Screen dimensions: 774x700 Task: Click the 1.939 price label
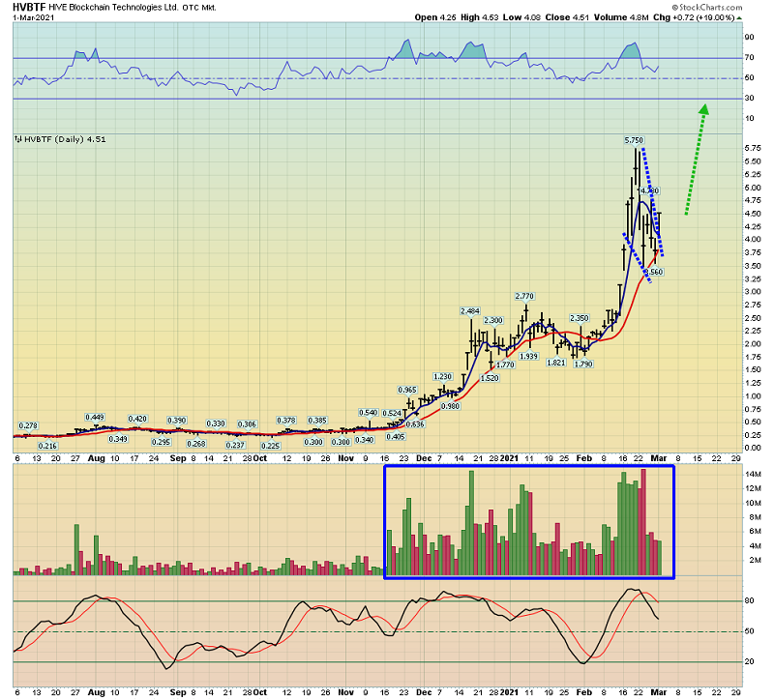point(528,356)
